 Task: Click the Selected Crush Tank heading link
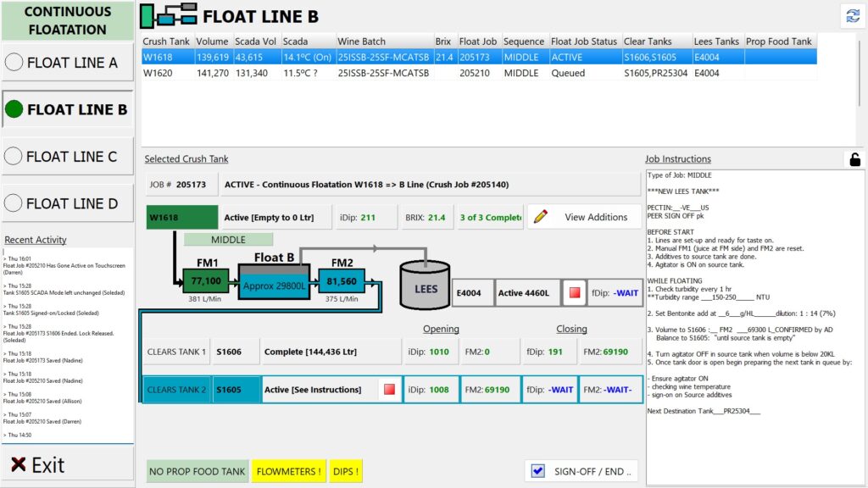[186, 158]
